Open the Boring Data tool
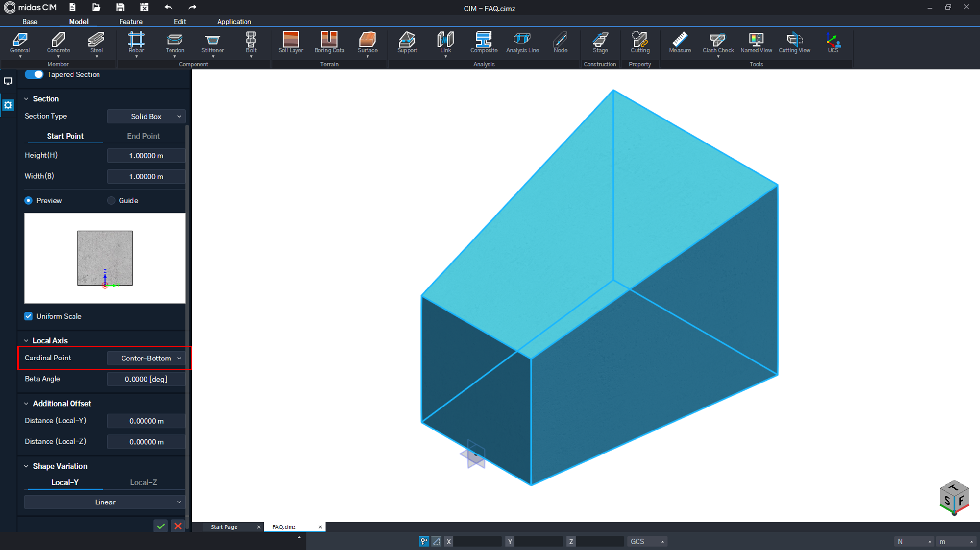This screenshot has width=980, height=550. tap(329, 43)
